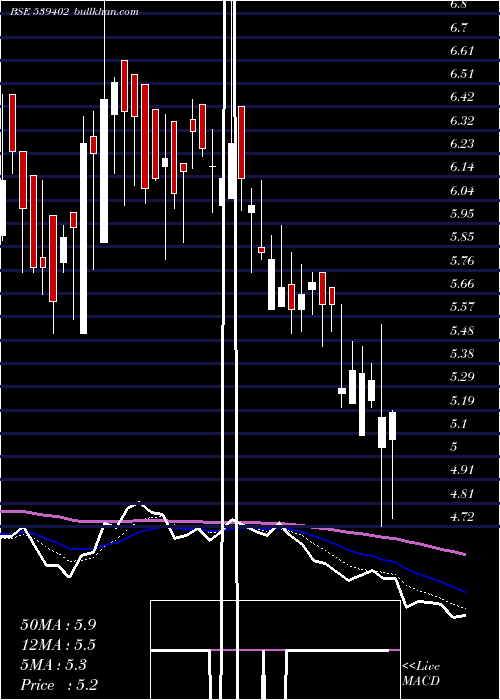Click the 6.23 price axis label

tap(462, 144)
